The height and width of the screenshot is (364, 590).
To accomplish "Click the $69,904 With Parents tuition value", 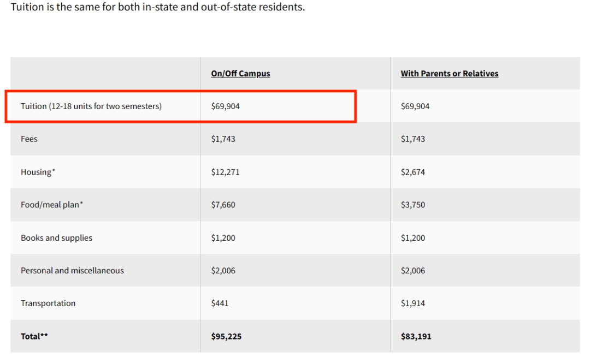I will [415, 106].
